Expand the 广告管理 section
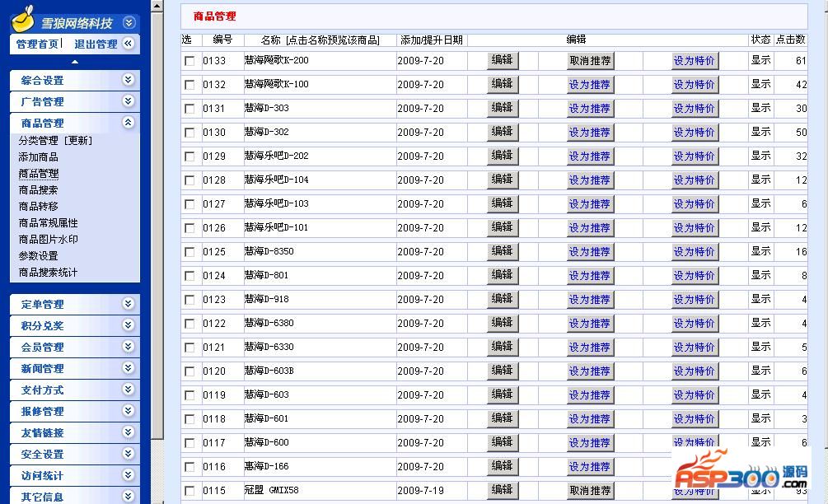The height and width of the screenshot is (504, 828). 129,100
